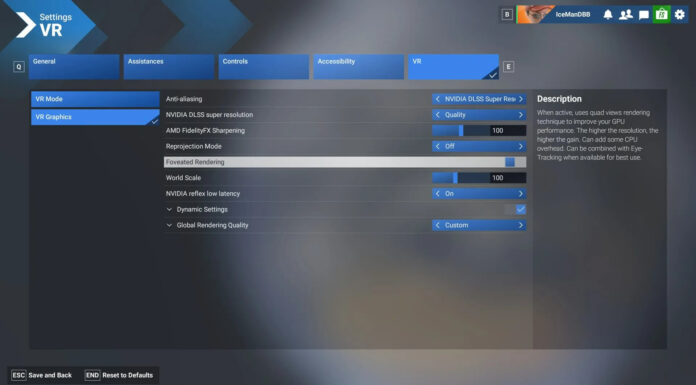696x385 pixels.
Task: Expand the Global Rendering Quality chevron
Action: [x=169, y=225]
